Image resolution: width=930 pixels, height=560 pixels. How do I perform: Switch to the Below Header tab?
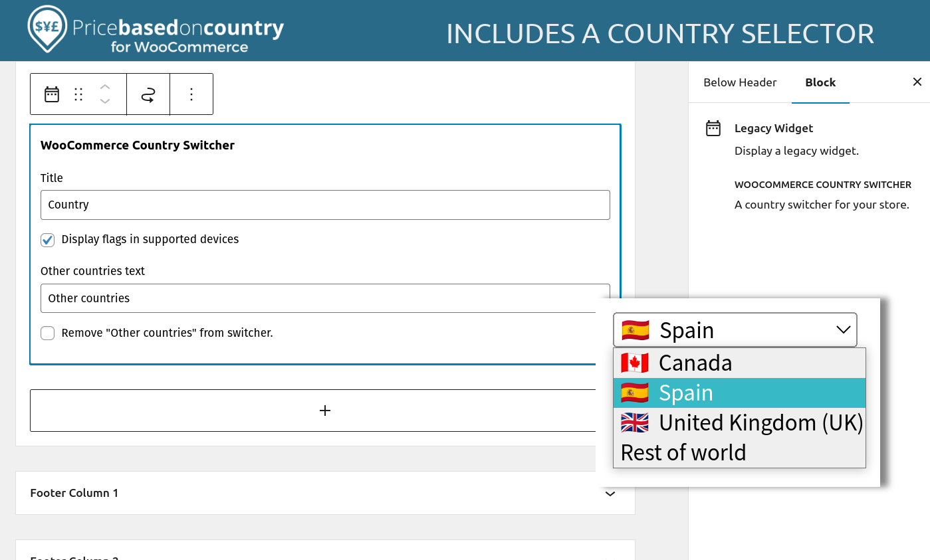click(740, 82)
